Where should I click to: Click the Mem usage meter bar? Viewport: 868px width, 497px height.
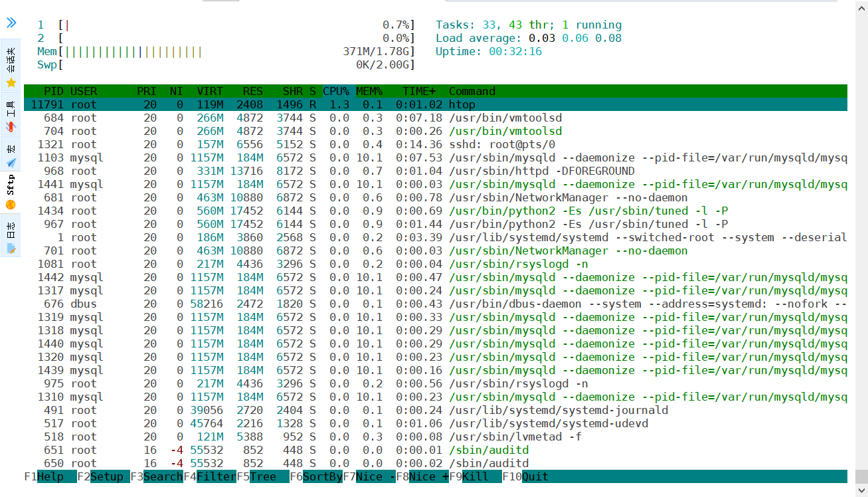pos(226,51)
